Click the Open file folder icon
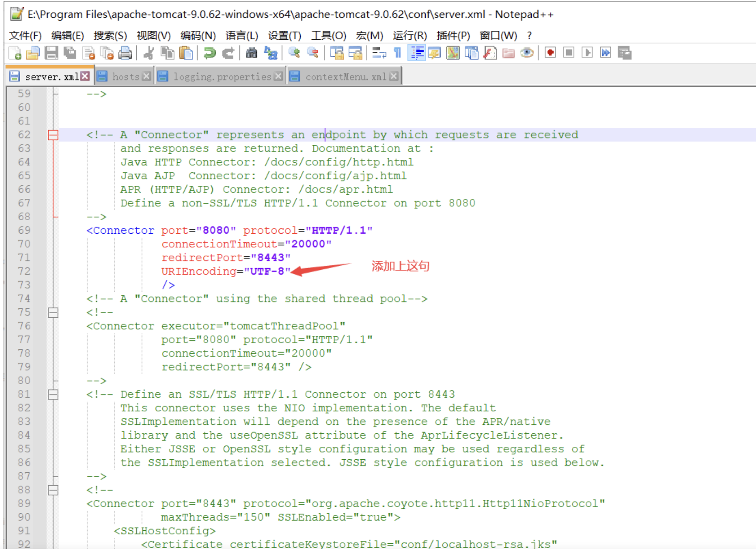 click(x=33, y=53)
